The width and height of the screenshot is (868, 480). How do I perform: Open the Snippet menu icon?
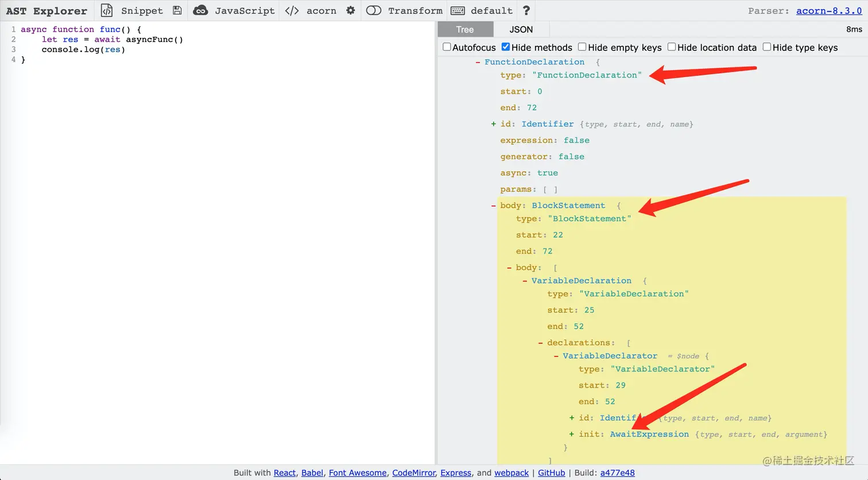tap(107, 10)
